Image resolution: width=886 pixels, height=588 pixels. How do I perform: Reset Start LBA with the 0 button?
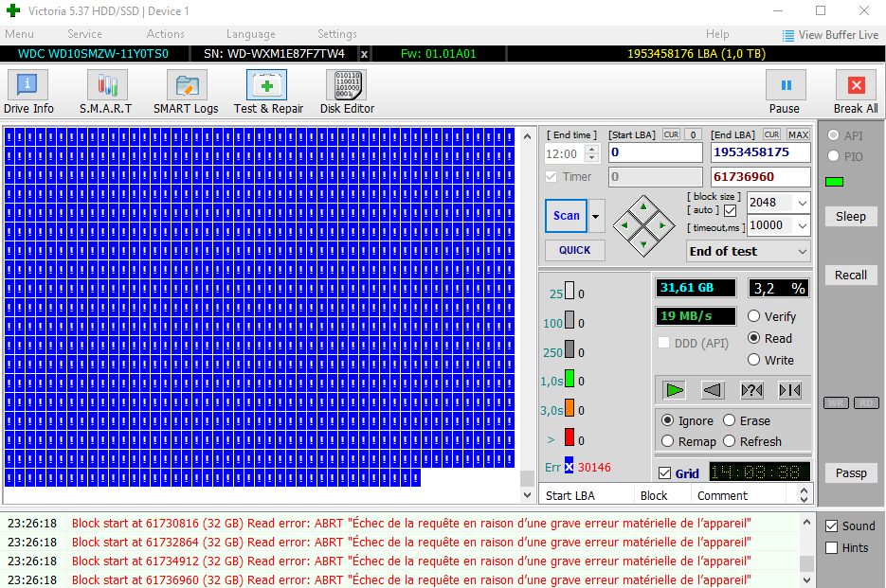[694, 134]
